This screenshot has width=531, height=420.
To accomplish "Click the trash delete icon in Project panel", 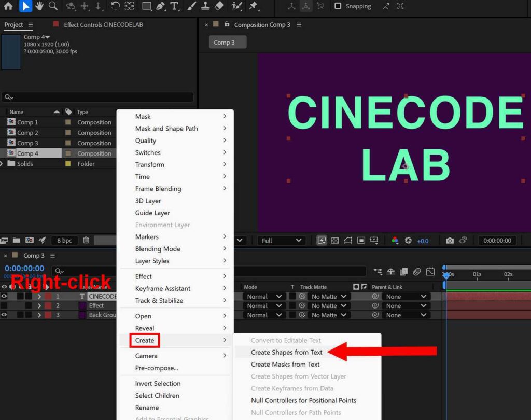I will coord(86,240).
